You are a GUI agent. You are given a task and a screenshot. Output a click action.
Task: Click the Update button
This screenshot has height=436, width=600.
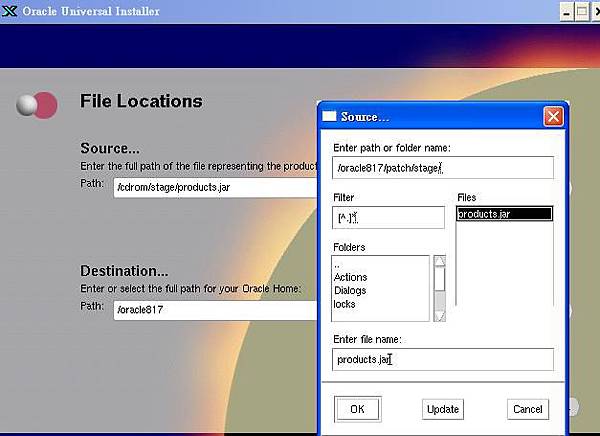(x=443, y=409)
